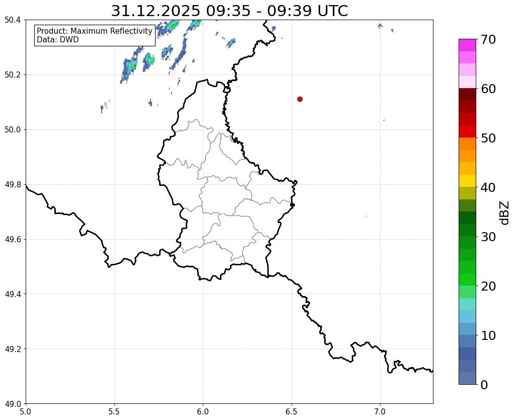Click the latitude axis label 50.0
This screenshot has height=420, width=515.
click(13, 130)
